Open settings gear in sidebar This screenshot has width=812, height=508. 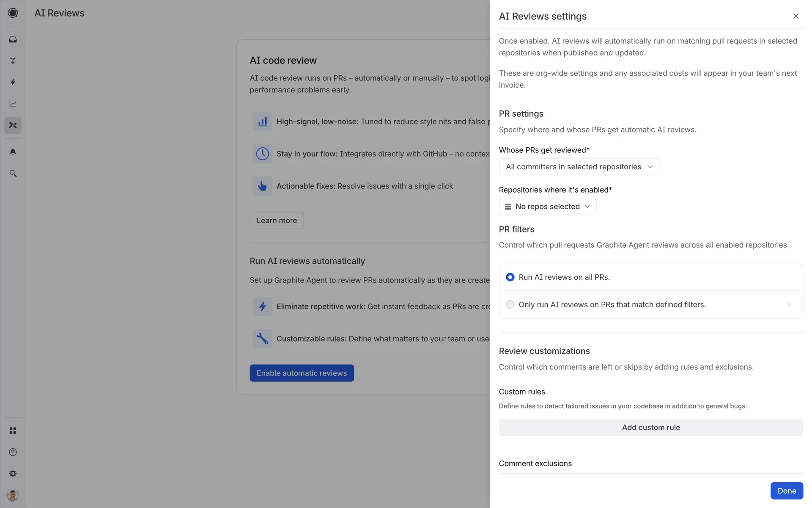13,474
